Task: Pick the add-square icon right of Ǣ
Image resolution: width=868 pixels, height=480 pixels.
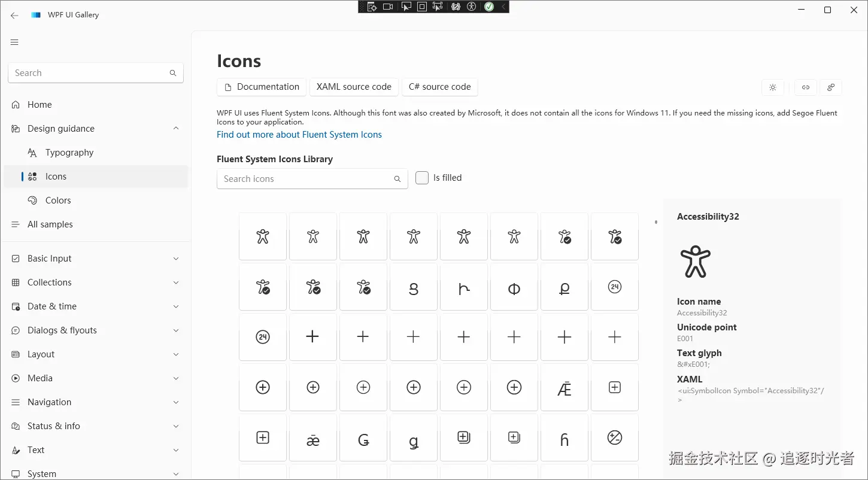Action: 615,387
